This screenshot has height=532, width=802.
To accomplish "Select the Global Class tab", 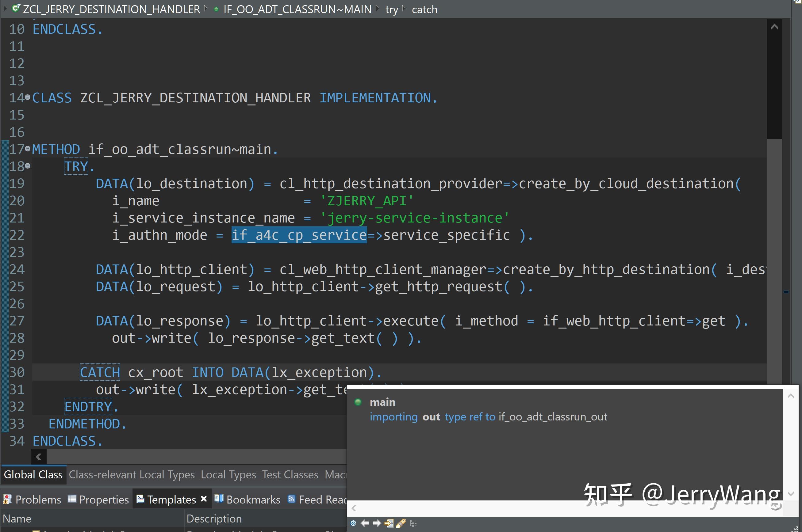I will 33,474.
